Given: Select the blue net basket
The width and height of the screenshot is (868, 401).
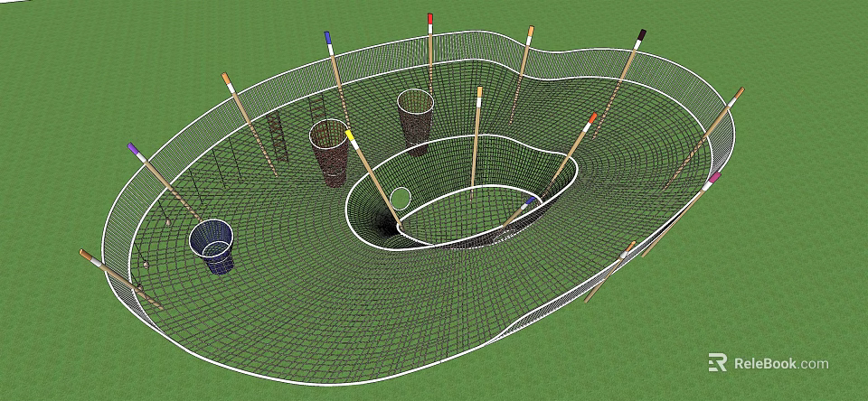Looking at the screenshot, I should [x=212, y=247].
